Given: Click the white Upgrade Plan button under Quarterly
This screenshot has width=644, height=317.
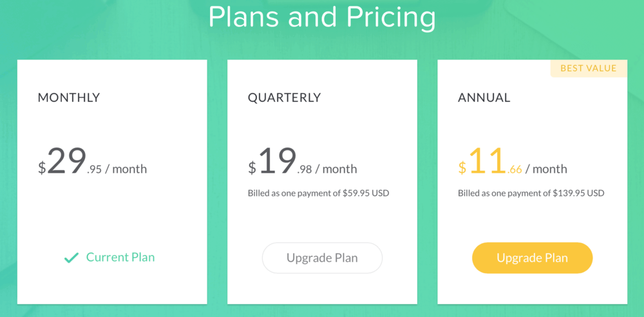Looking at the screenshot, I should click(x=322, y=258).
